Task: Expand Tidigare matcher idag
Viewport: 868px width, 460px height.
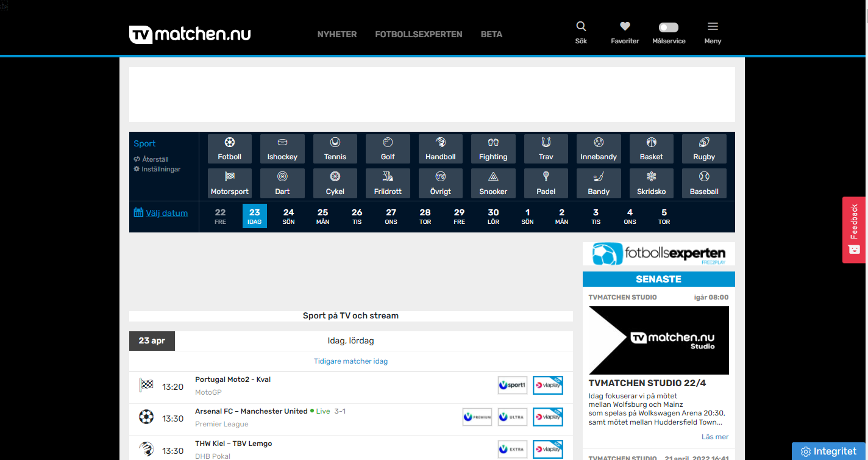Action: 350,361
